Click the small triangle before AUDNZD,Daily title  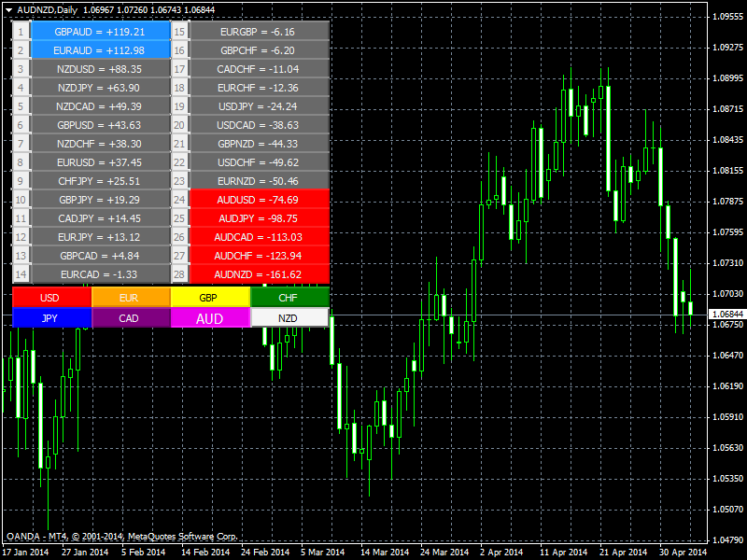tap(8, 9)
